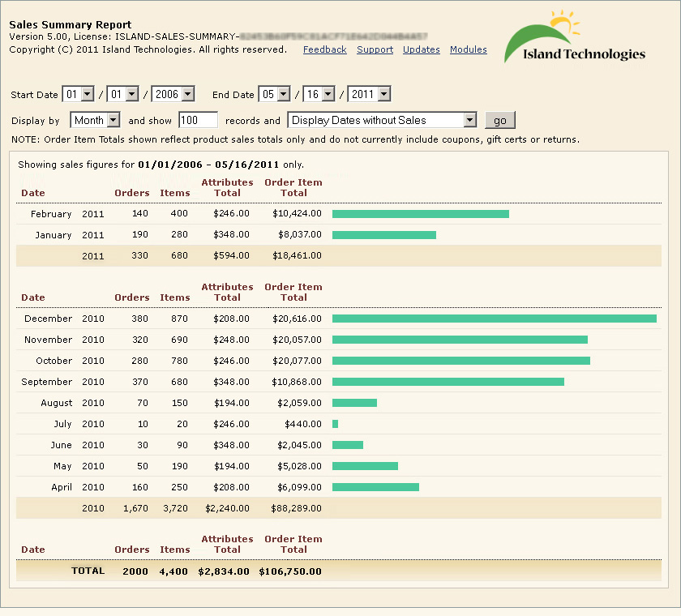Select the January 2011 date cell

70,235
